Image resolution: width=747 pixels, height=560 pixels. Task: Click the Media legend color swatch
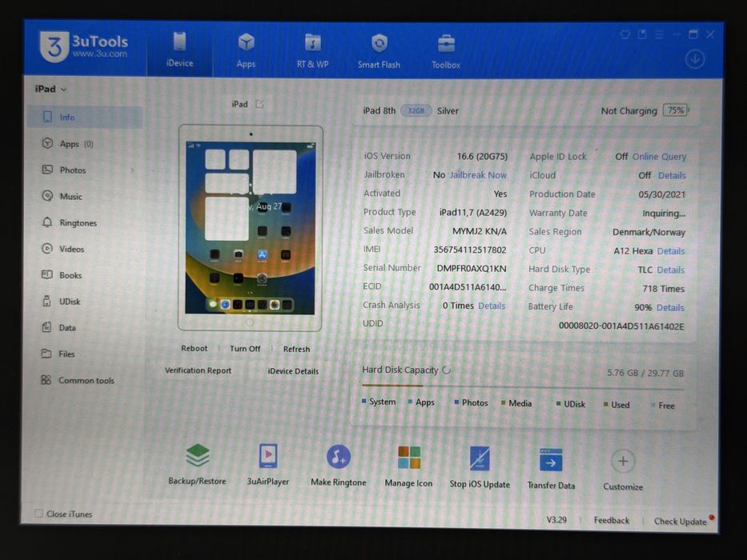click(x=503, y=403)
